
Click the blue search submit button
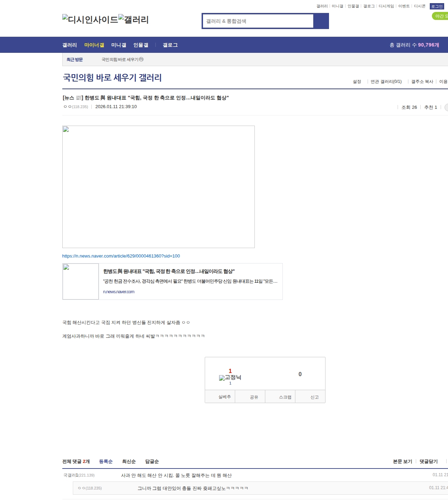(x=321, y=21)
